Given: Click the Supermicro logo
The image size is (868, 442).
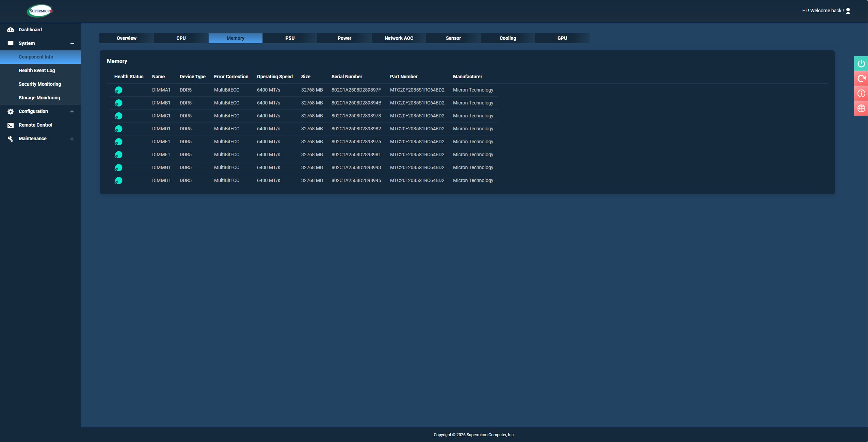Looking at the screenshot, I should 40,11.
